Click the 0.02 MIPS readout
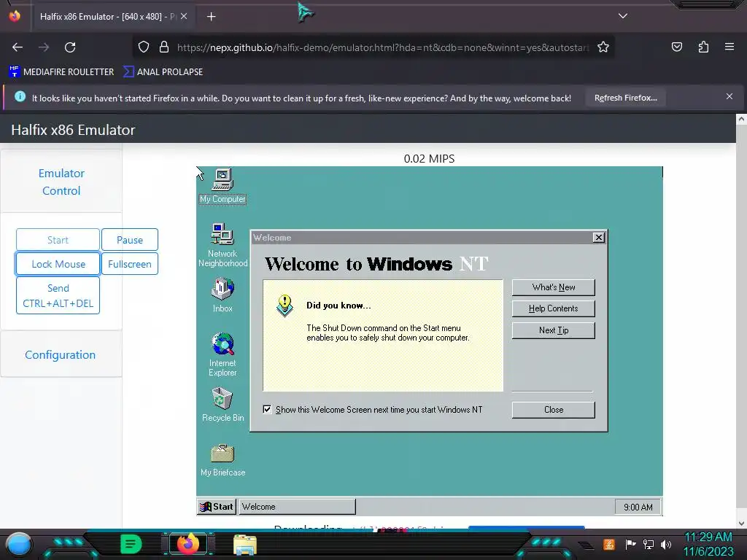Viewport: 747px width, 560px height. [x=429, y=158]
